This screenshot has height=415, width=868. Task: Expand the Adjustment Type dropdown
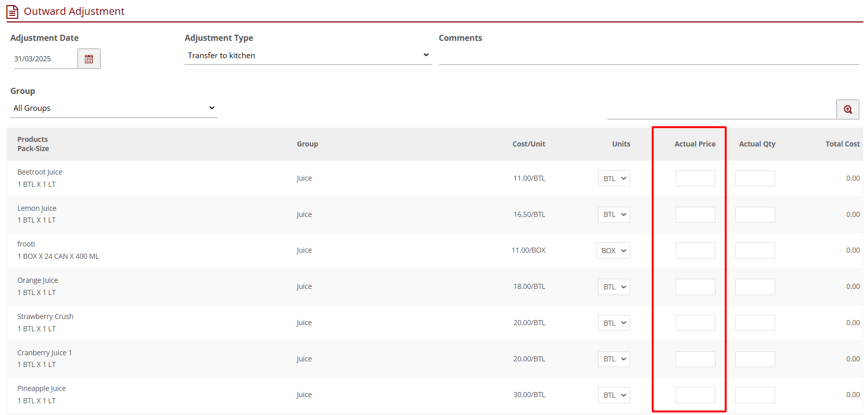point(308,55)
